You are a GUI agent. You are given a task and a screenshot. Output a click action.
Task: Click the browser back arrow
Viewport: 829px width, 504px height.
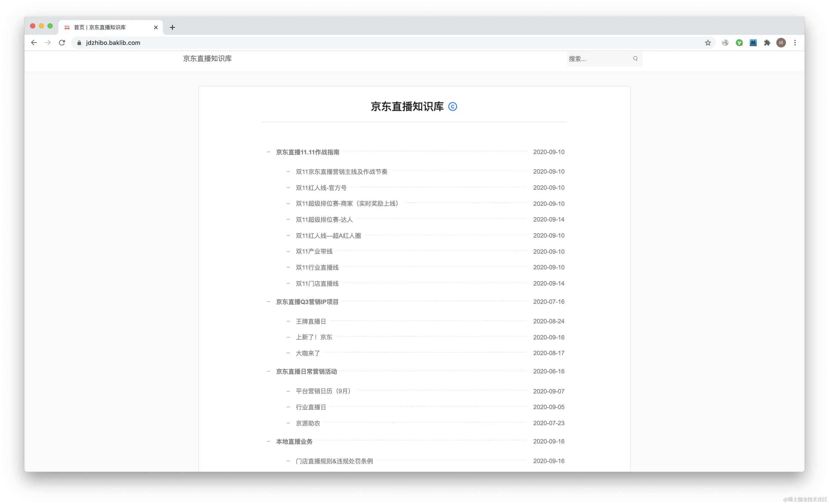[34, 43]
